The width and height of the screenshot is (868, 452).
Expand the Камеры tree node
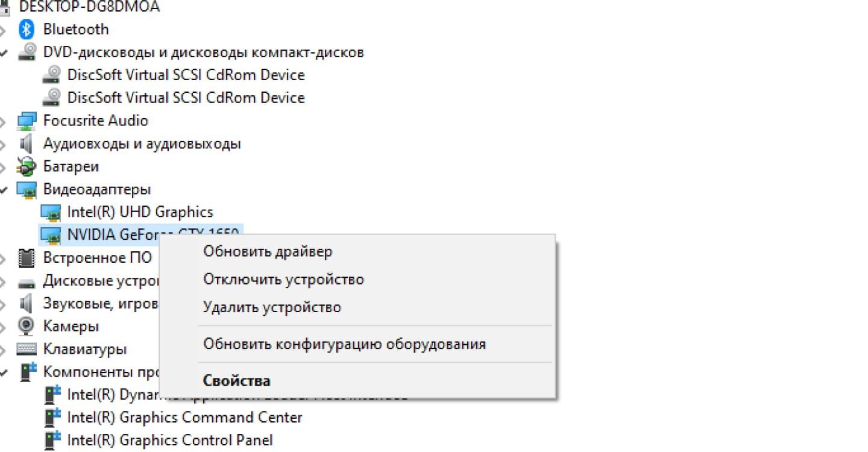(x=3, y=327)
